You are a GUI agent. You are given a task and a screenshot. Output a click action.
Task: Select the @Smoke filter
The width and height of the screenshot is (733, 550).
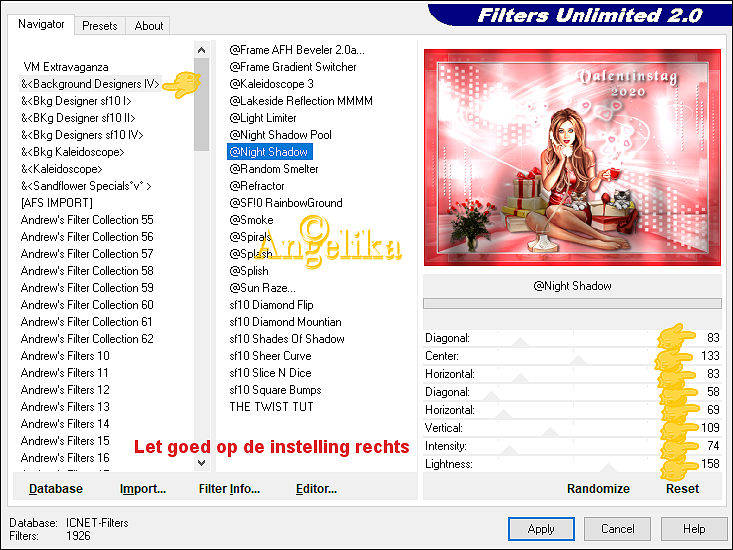tap(252, 220)
